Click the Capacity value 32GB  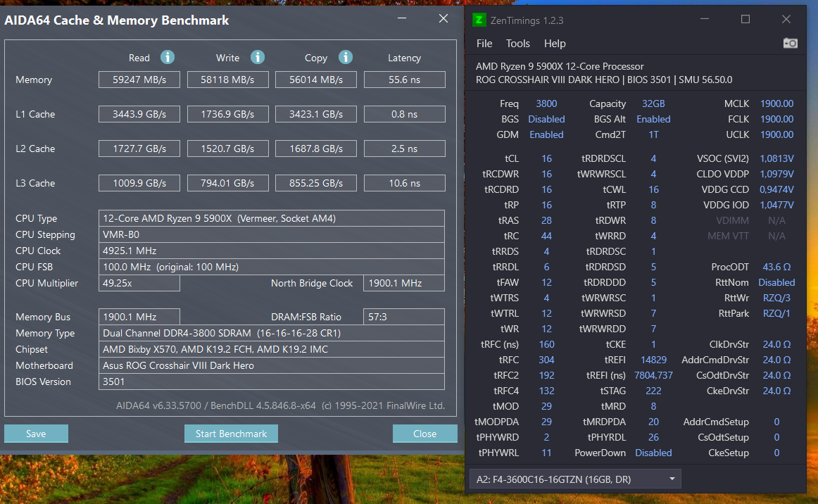[653, 103]
